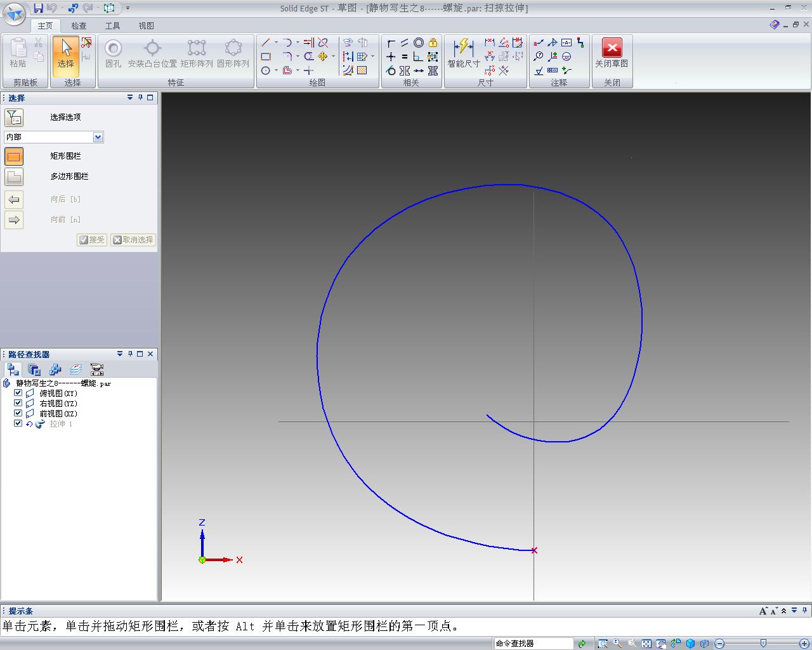This screenshot has width=812, height=650.
Task: Select the Rectangular Fence option icon
Action: (x=14, y=156)
